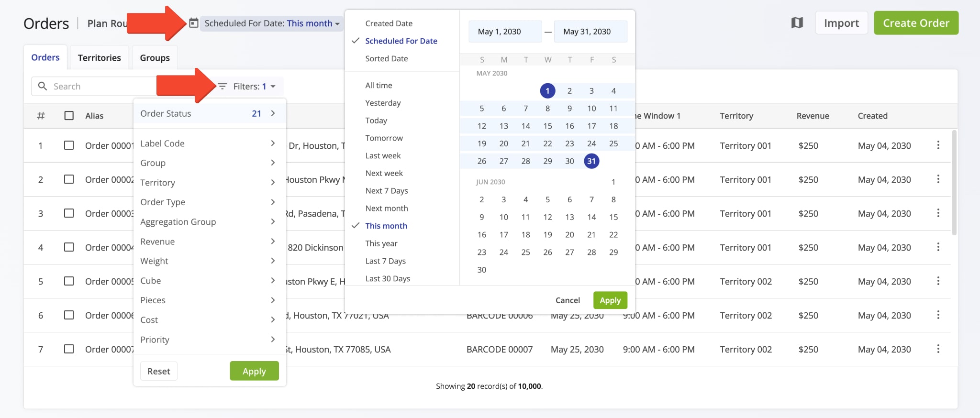Expand the Label Code filter

coord(210,143)
